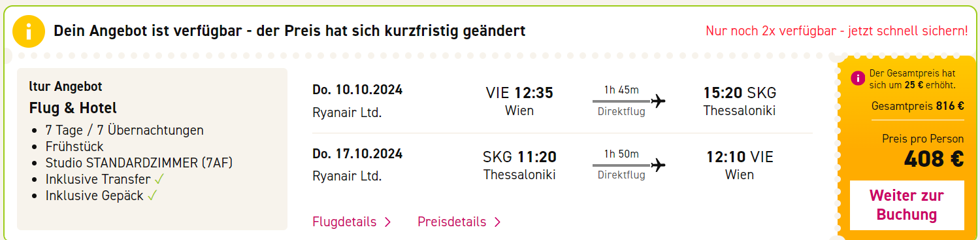Click the 'Nur noch 2x verfügbar' notice
Viewport: 980px width, 240px height.
837,31
